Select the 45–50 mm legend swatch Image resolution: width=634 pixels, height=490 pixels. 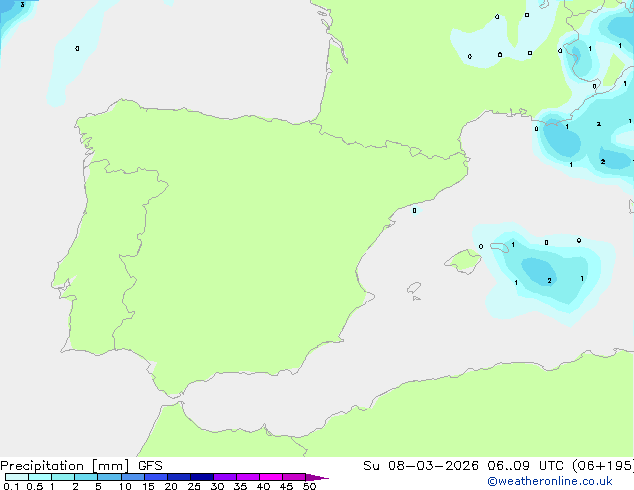294,477
